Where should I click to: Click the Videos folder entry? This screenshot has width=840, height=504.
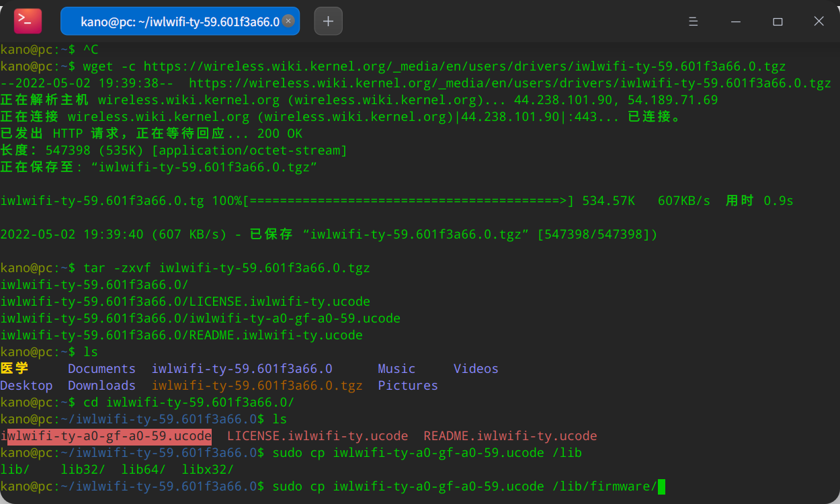[x=475, y=368]
